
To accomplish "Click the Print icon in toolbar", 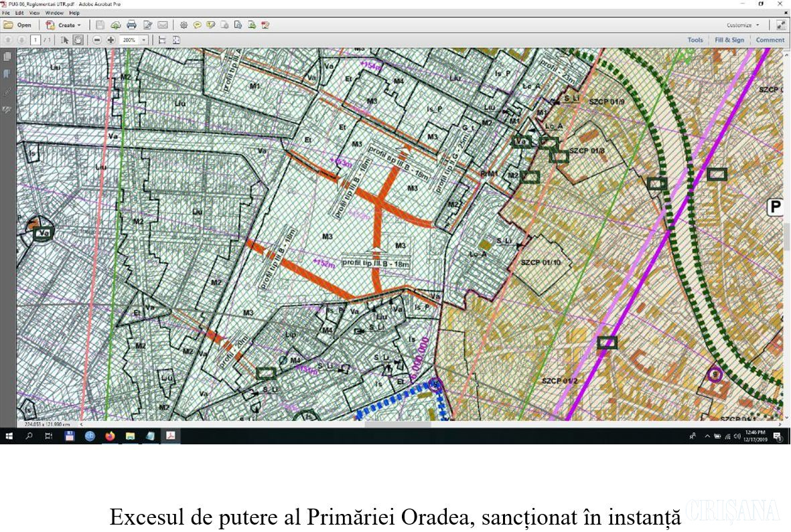I will [131, 25].
